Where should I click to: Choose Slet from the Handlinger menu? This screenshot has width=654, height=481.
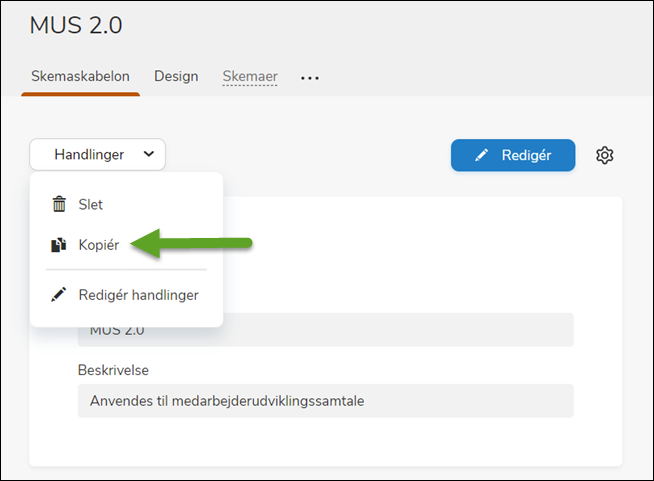pos(91,204)
